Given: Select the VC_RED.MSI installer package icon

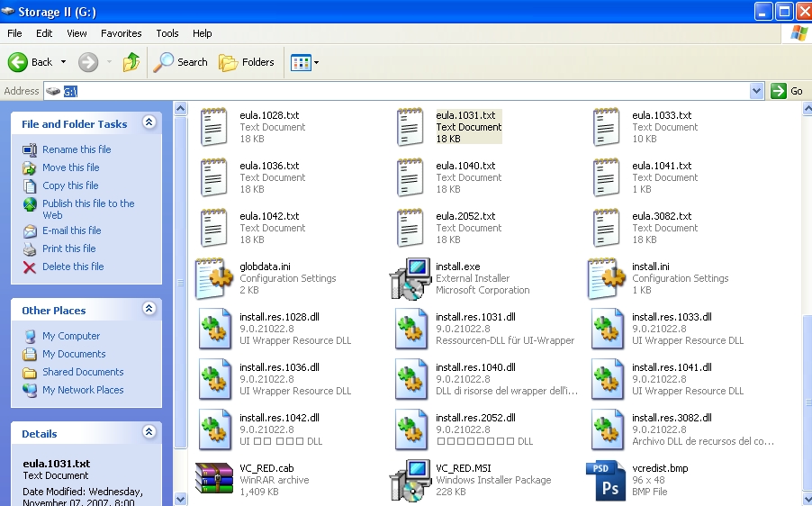Looking at the screenshot, I should point(411,480).
